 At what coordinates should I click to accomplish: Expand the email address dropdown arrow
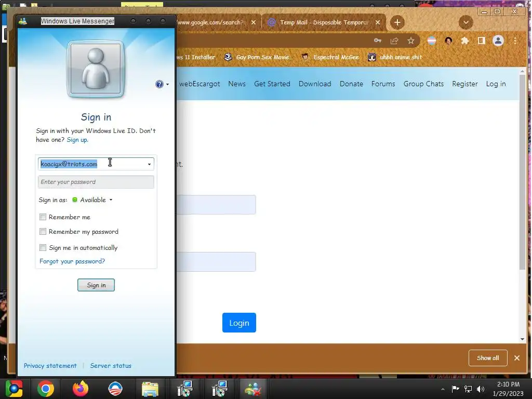tap(149, 164)
